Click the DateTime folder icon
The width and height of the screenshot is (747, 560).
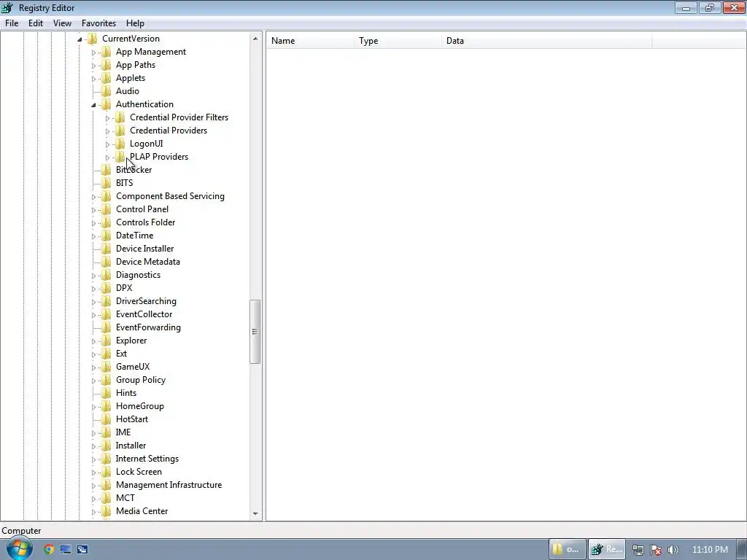pyautogui.click(x=107, y=236)
